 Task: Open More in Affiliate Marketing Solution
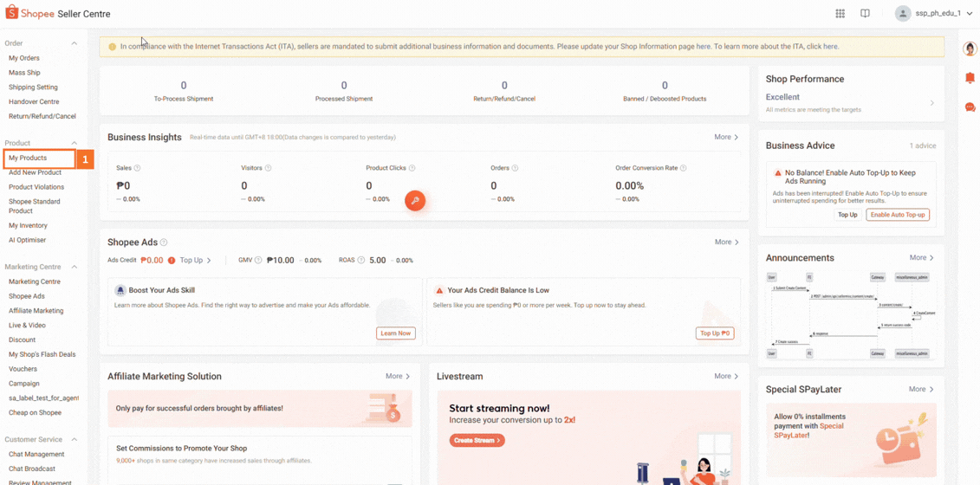click(x=398, y=376)
